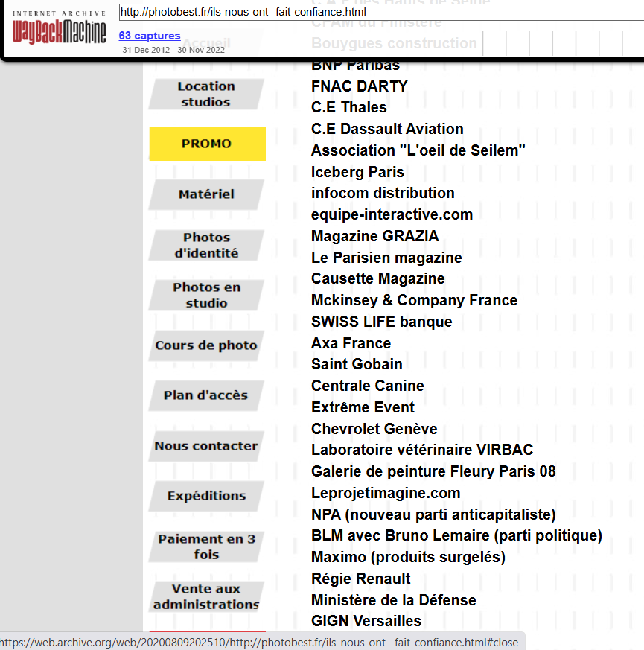Screen dimensions: 644x650
Task: Open the 63 captures link
Action: point(150,36)
